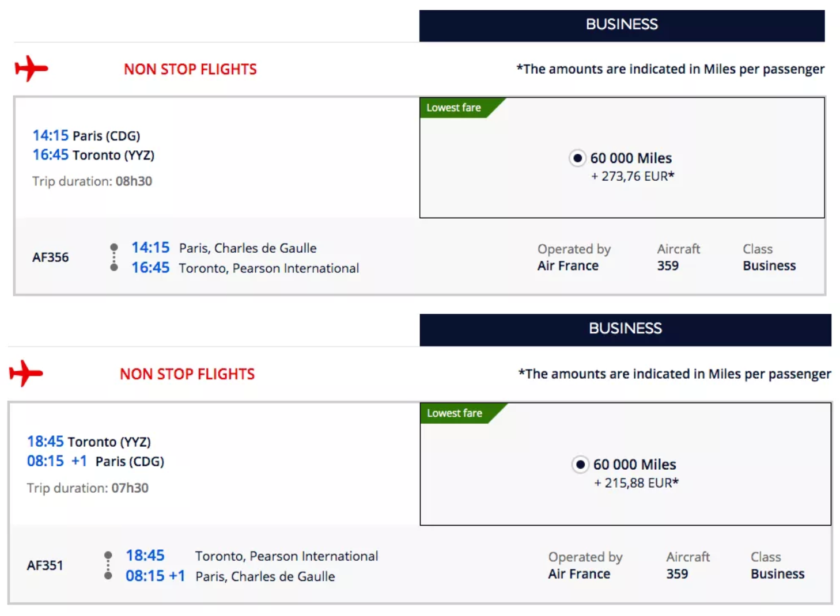
Task: Click the lower NON STOP FLIGHTS heading
Action: point(187,374)
